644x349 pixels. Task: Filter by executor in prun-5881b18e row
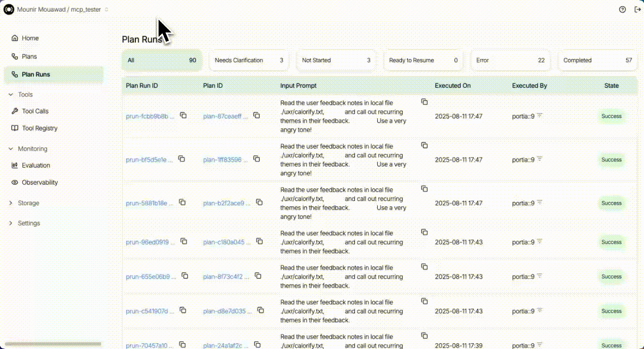pos(539,202)
